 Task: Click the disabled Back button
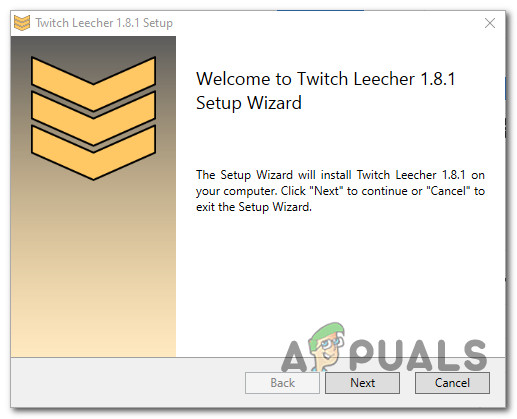(282, 383)
